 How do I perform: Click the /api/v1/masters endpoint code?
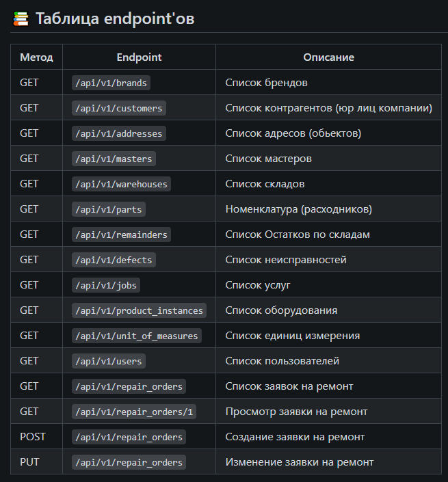(114, 159)
